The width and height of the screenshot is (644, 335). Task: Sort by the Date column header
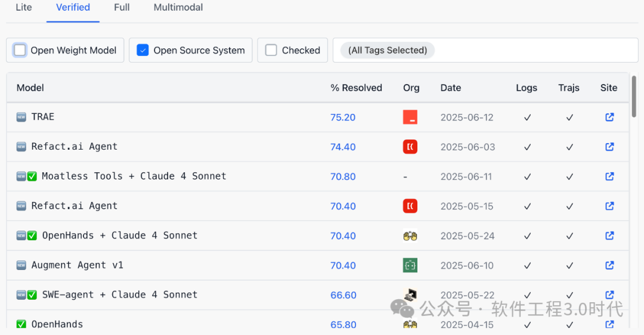coord(451,88)
